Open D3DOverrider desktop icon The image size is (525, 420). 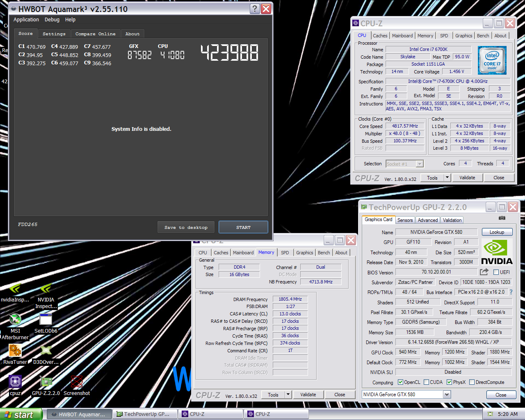coord(46,354)
